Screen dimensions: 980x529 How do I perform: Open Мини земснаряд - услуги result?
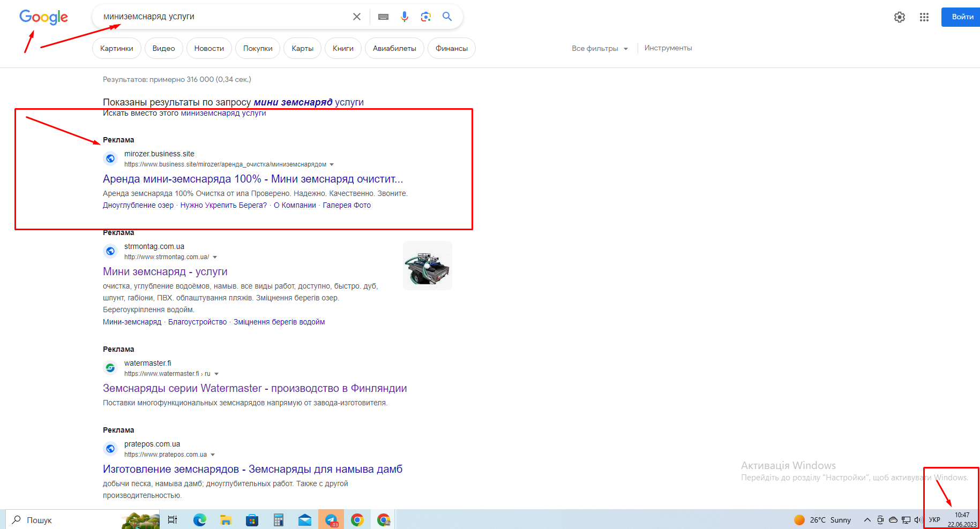point(165,271)
